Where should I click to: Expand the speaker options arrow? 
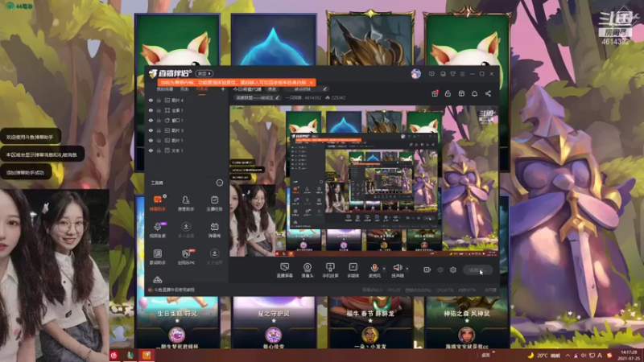point(407,269)
